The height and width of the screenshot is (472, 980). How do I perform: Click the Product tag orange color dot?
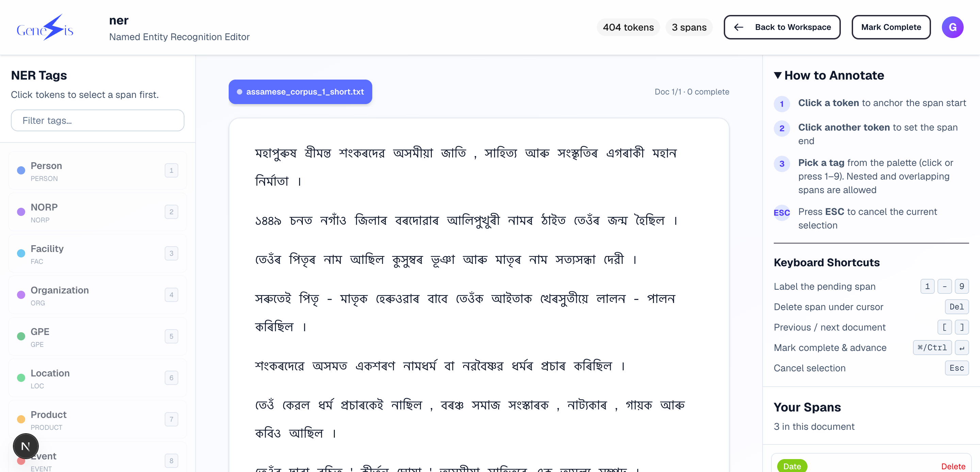[x=21, y=419]
